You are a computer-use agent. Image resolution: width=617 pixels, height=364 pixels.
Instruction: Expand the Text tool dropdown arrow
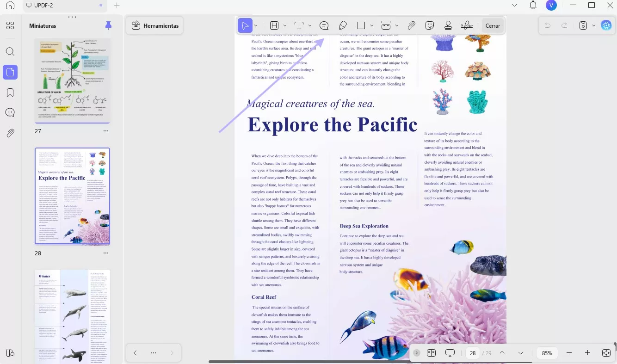(x=310, y=25)
